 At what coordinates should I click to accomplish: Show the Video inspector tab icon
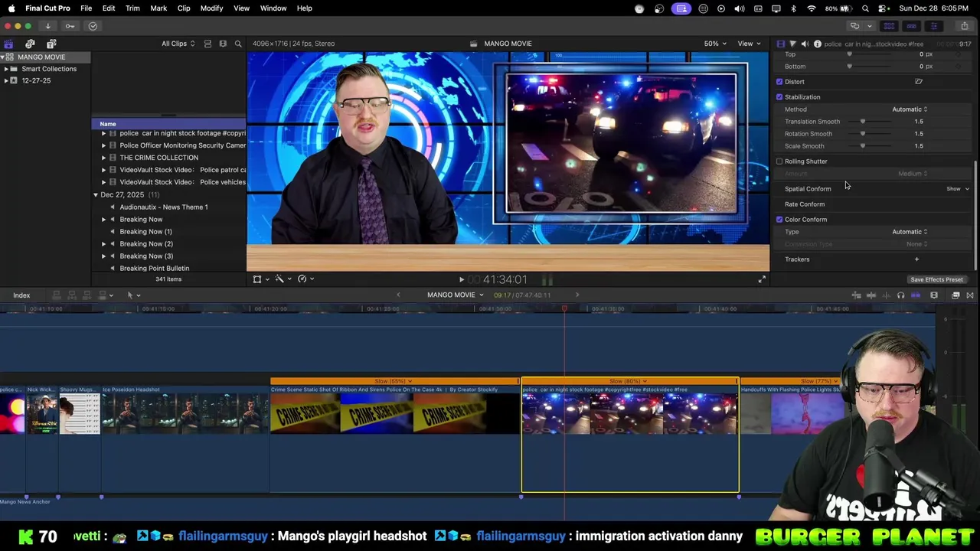coord(781,44)
